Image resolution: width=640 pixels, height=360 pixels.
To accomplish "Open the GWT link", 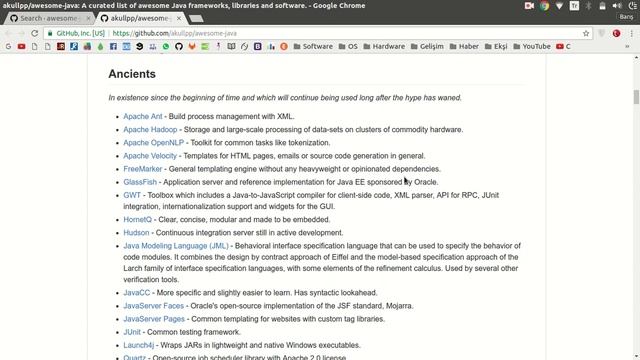I will point(132,195).
